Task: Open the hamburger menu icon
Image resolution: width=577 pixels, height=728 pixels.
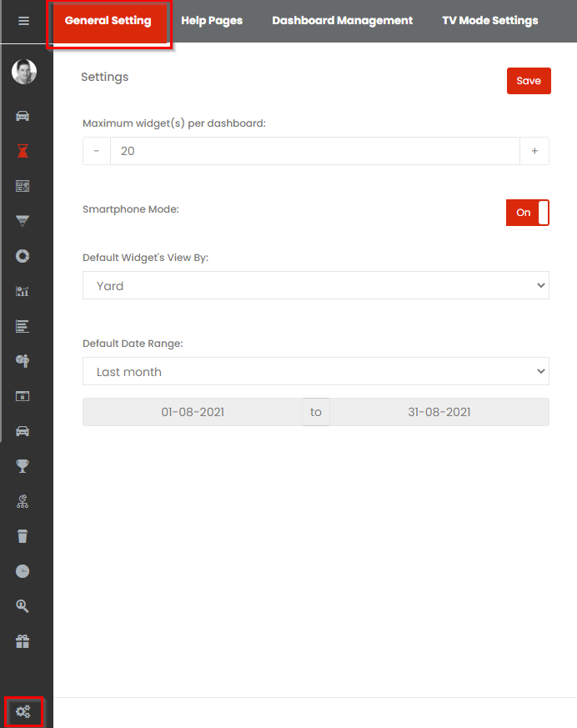Action: [x=23, y=21]
